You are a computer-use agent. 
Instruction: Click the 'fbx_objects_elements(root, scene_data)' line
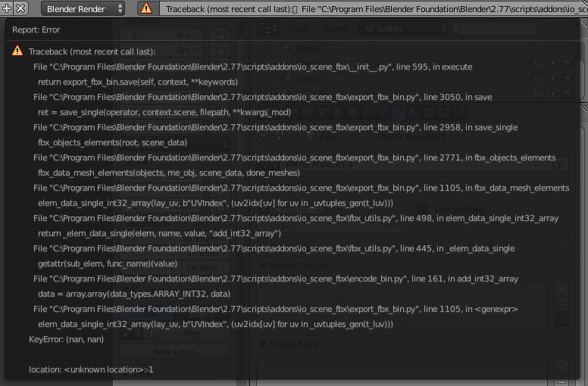click(112, 142)
